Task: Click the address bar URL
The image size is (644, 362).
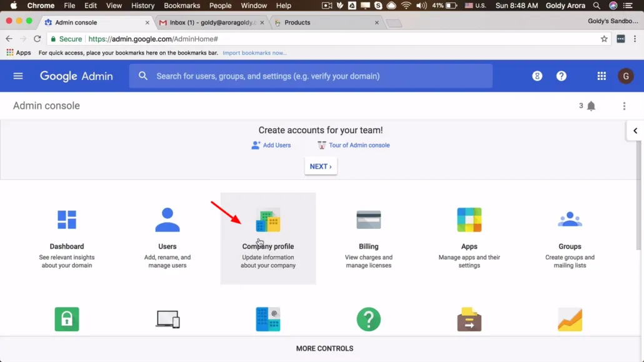Action: point(153,39)
